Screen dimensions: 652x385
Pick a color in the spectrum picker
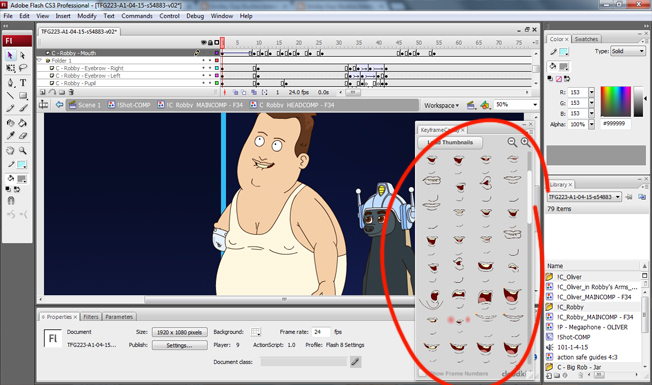point(616,101)
